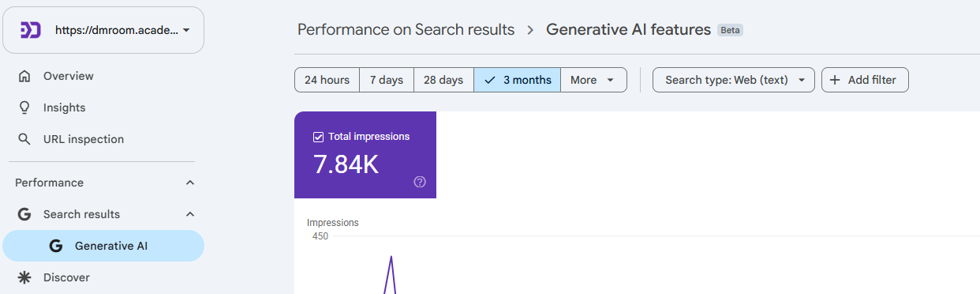Open the Search type: Web (text) dropdown
Screen dimensions: 980x294
click(734, 80)
